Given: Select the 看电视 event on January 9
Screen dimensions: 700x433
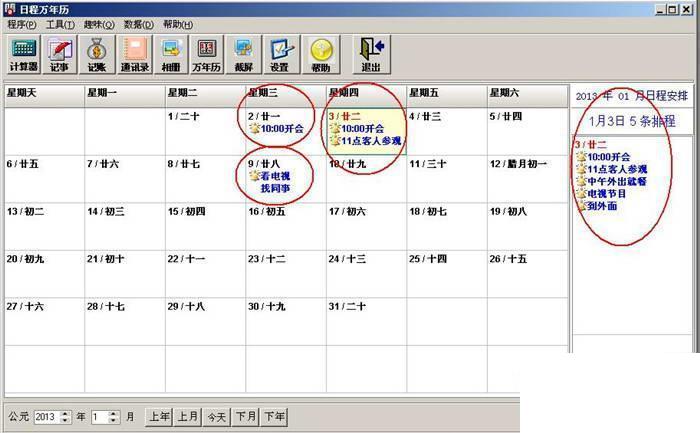Looking at the screenshot, I should pos(275,176).
